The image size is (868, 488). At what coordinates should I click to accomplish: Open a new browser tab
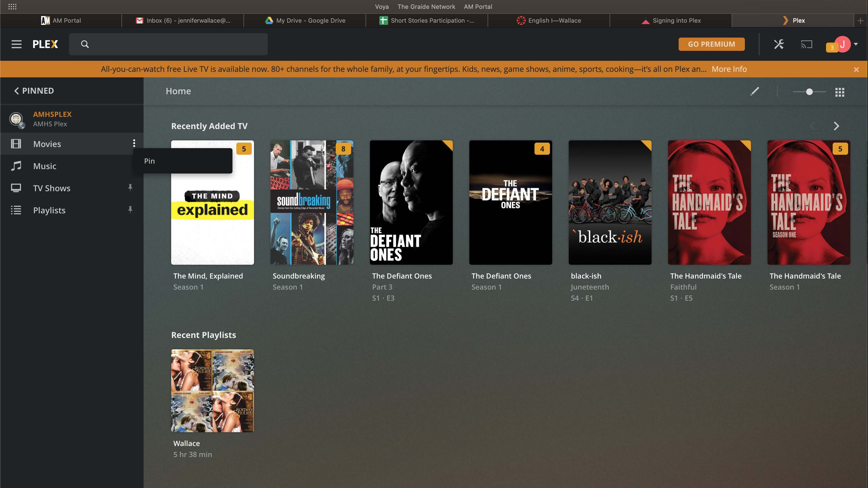[x=861, y=20]
